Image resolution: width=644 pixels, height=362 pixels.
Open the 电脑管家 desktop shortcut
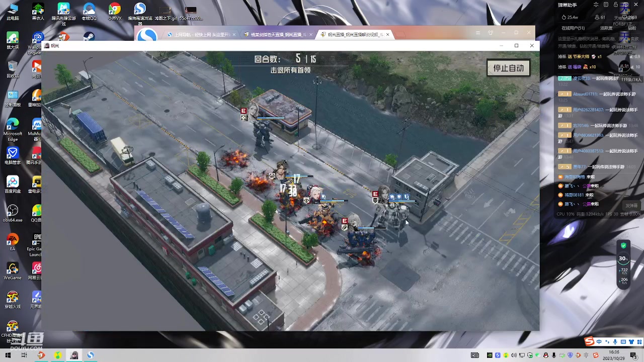tap(13, 155)
